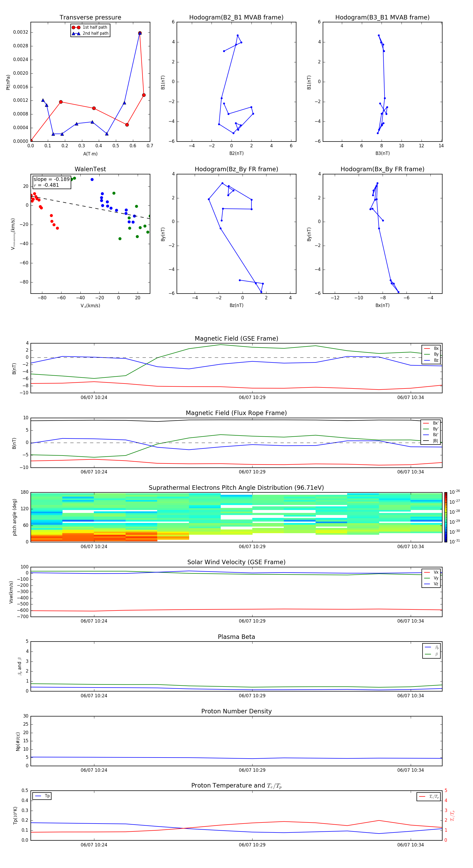Click 'Solar Wind Velocity (GSE Frame)' title

click(236, 562)
